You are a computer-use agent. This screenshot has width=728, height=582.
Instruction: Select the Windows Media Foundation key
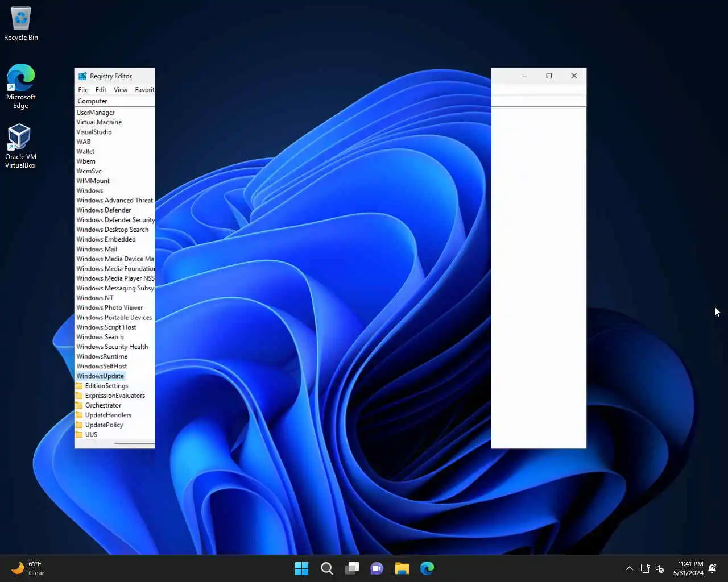[x=115, y=269]
